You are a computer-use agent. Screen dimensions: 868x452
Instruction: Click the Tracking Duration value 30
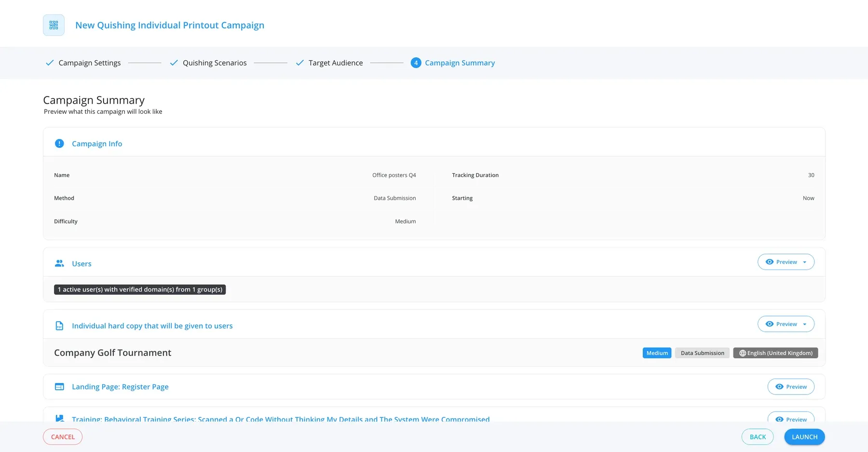[811, 175]
